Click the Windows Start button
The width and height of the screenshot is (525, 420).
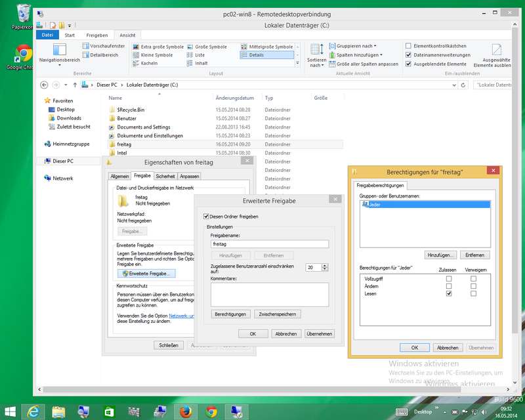pos(9,411)
